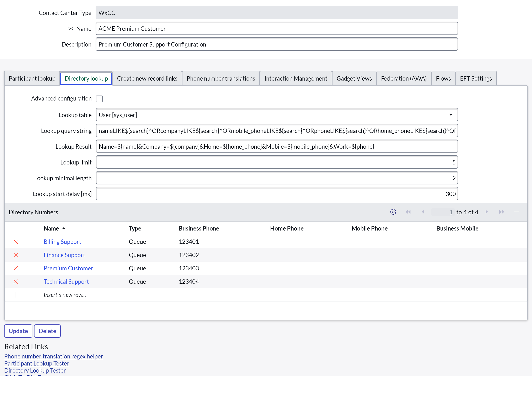532x395 pixels.
Task: Sort by Business Mobile column header
Action: point(457,228)
